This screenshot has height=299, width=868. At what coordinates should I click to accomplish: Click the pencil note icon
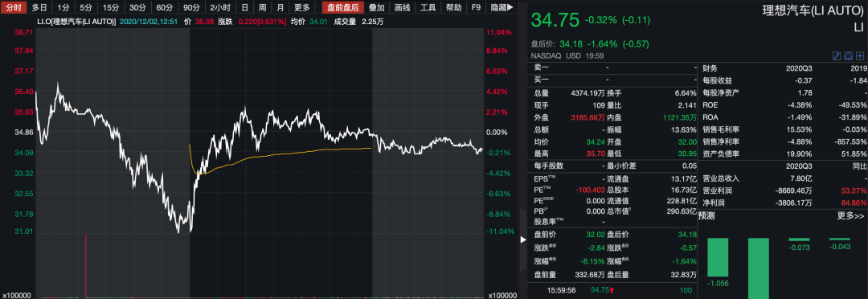pyautogui.click(x=837, y=56)
